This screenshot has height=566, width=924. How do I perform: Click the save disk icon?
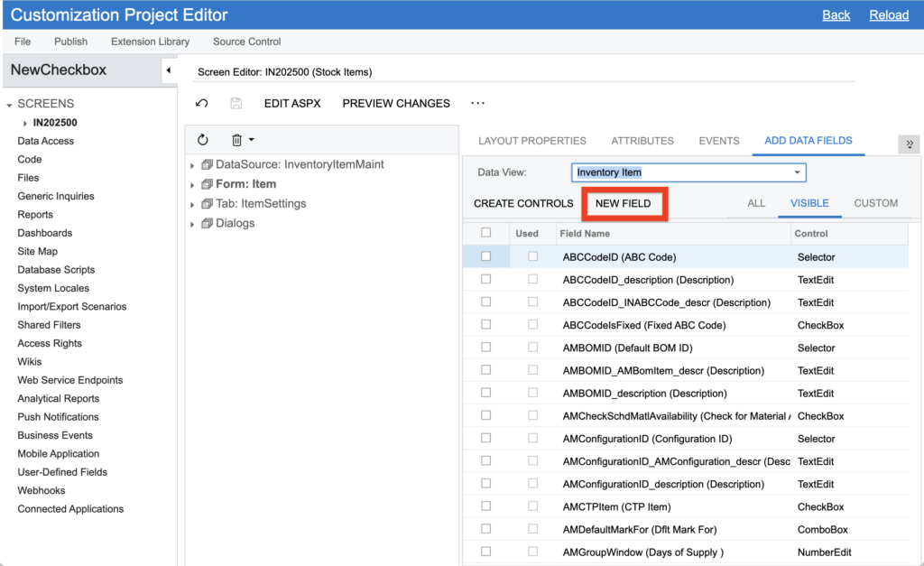tap(236, 104)
